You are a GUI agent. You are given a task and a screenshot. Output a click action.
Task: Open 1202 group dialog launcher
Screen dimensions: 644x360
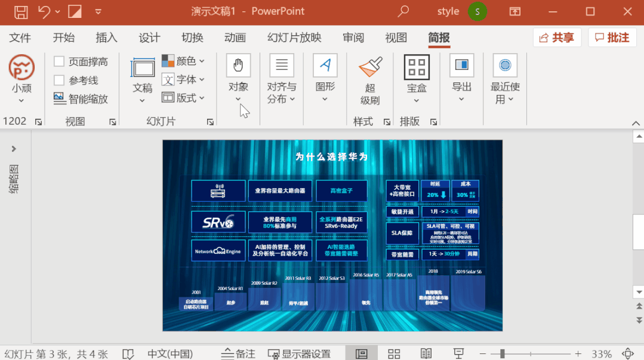click(x=39, y=122)
